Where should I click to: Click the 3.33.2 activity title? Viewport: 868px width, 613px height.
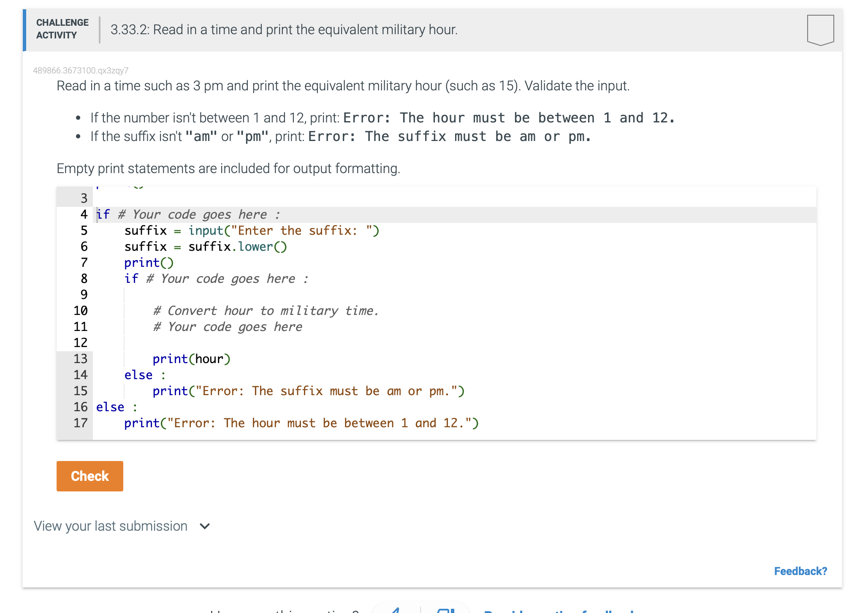point(284,30)
